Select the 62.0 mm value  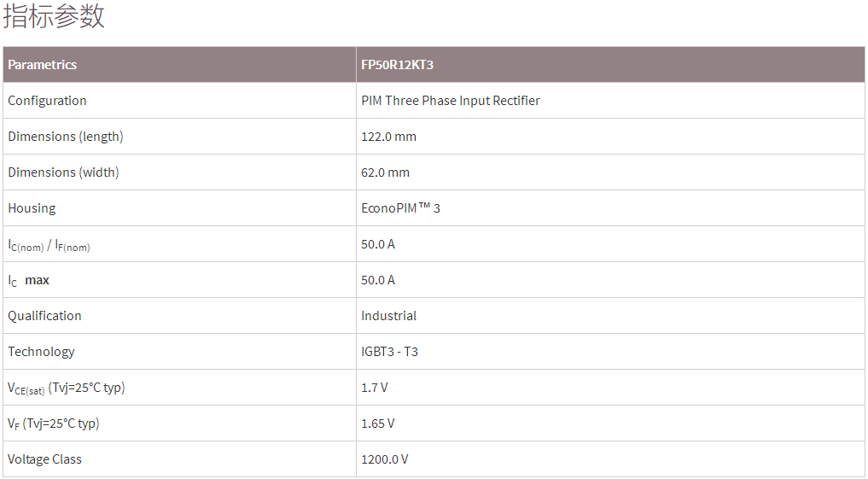pos(386,172)
